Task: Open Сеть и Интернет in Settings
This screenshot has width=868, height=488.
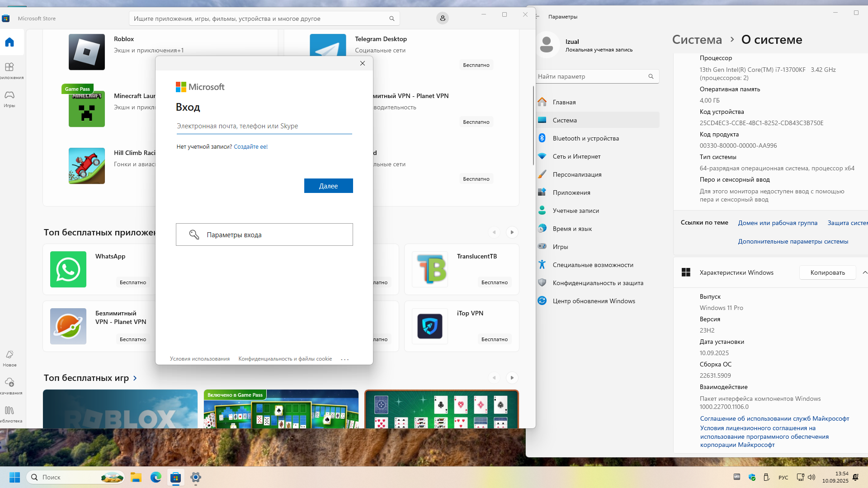Action: 597,156
